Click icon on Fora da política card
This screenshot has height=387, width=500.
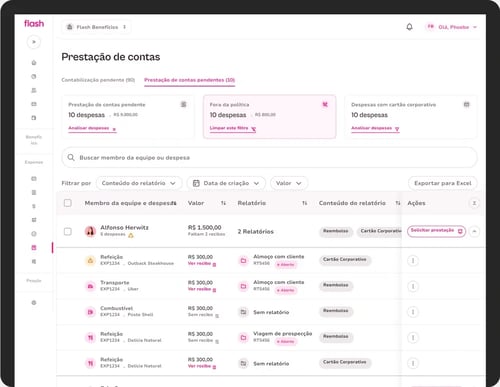pyautogui.click(x=325, y=104)
